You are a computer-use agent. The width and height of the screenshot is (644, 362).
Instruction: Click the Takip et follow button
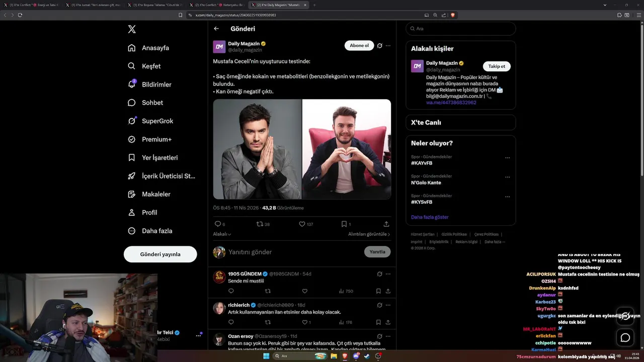pos(497,66)
